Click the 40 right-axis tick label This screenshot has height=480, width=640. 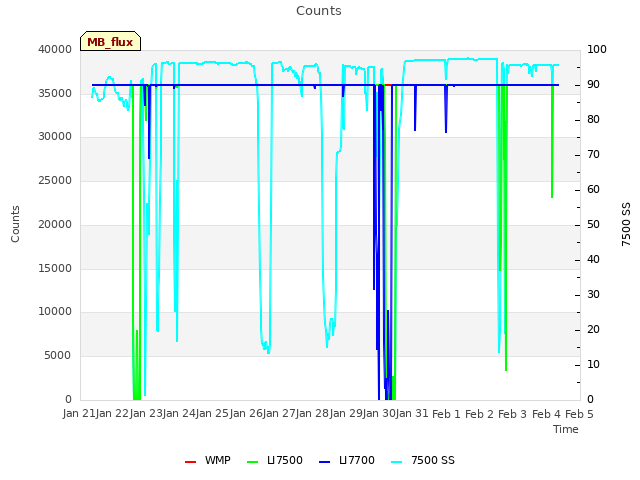pos(593,260)
